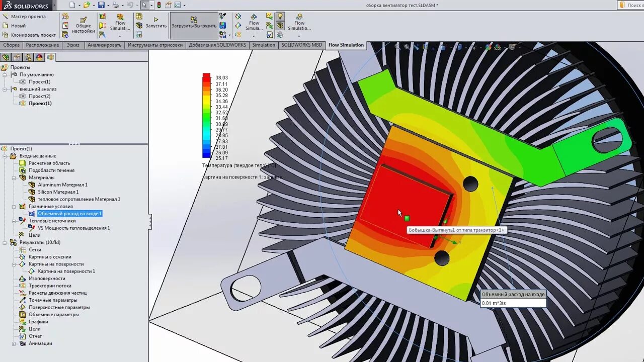This screenshot has height=362, width=644.
Task: Switch to the Сборка tab
Action: (11, 45)
